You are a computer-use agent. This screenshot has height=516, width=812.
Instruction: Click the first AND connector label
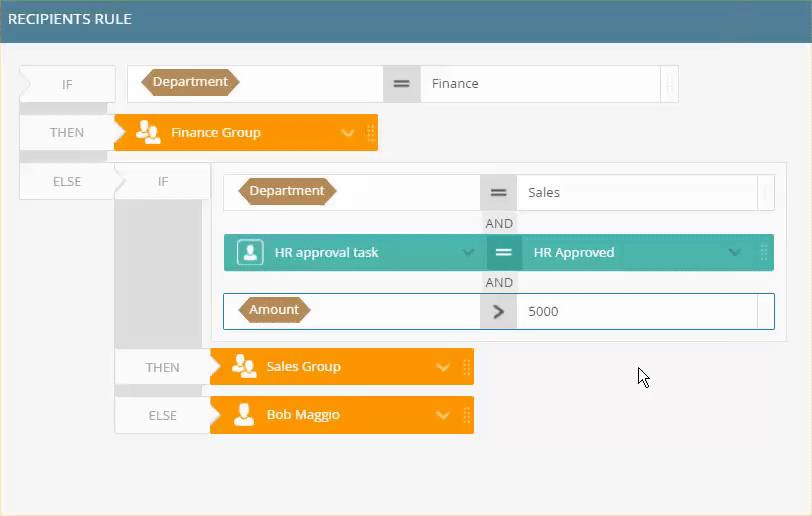point(499,223)
